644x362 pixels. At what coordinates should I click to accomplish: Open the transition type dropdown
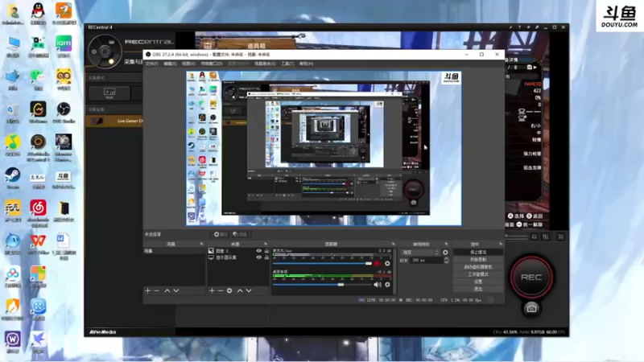[x=419, y=253]
